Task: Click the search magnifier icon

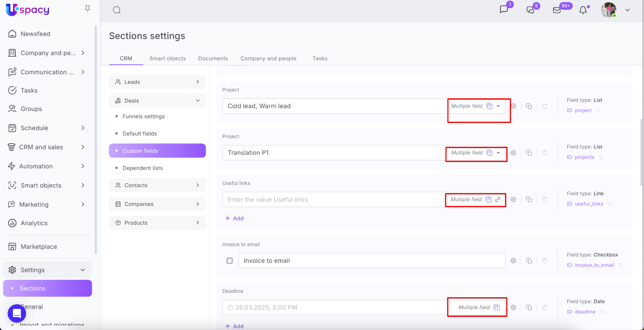Action: [x=117, y=10]
